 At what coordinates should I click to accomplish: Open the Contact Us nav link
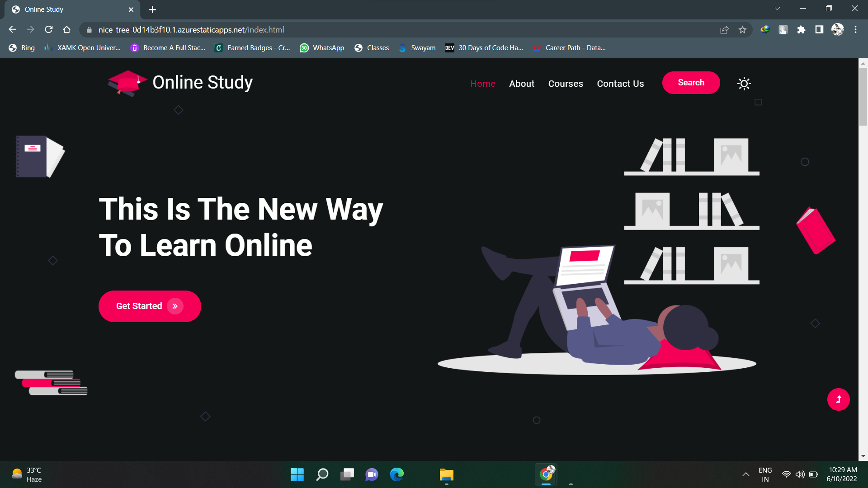point(620,84)
